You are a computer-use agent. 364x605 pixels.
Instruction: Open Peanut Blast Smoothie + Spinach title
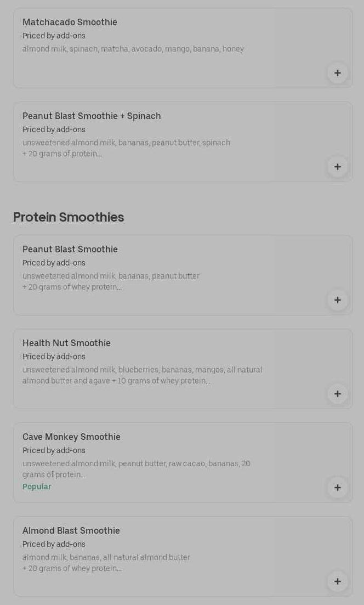92,116
